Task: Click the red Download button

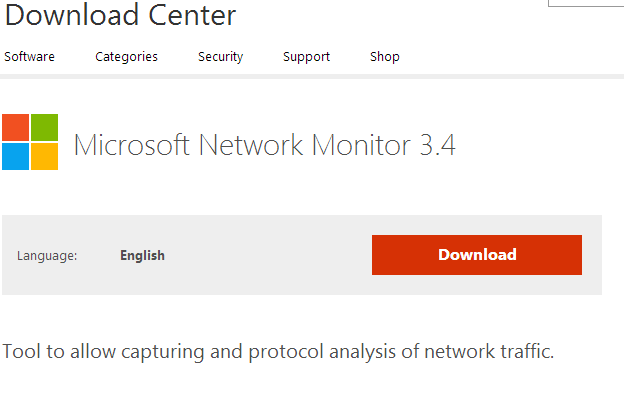Action: tap(477, 255)
